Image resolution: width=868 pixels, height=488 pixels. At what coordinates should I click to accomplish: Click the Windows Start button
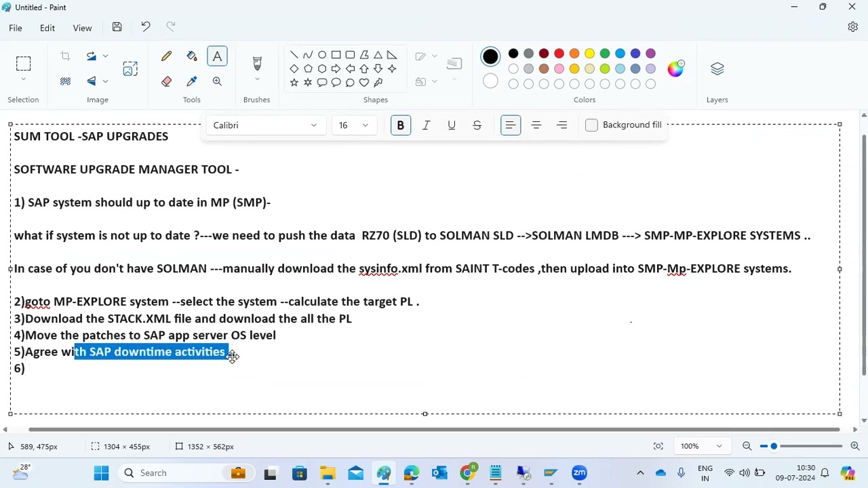101,472
